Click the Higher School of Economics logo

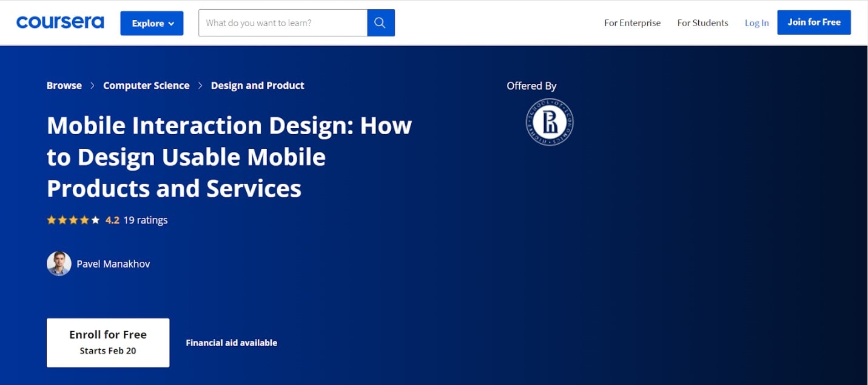click(x=550, y=122)
